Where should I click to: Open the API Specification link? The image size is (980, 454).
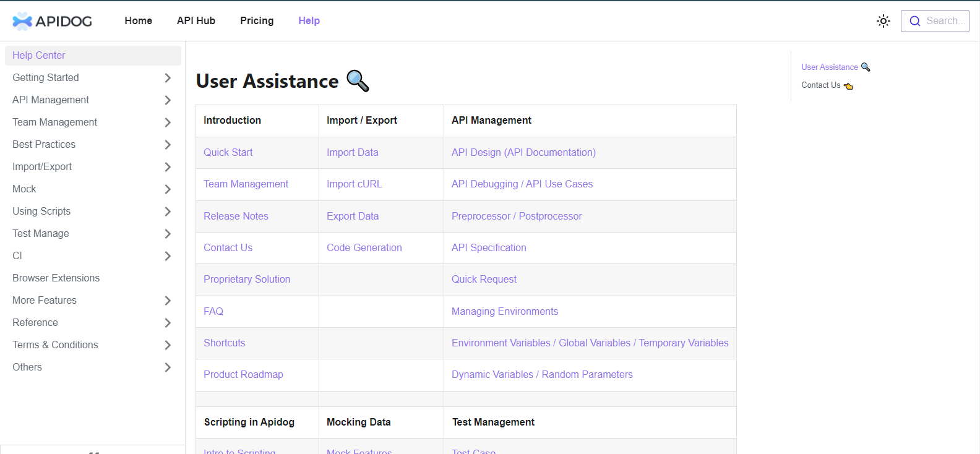tap(489, 247)
